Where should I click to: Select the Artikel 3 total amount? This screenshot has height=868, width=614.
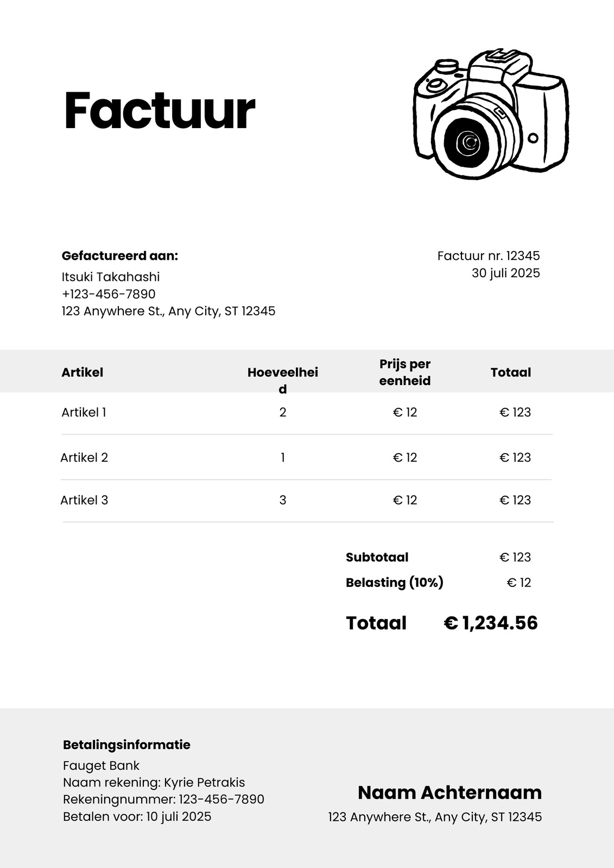pos(515,500)
